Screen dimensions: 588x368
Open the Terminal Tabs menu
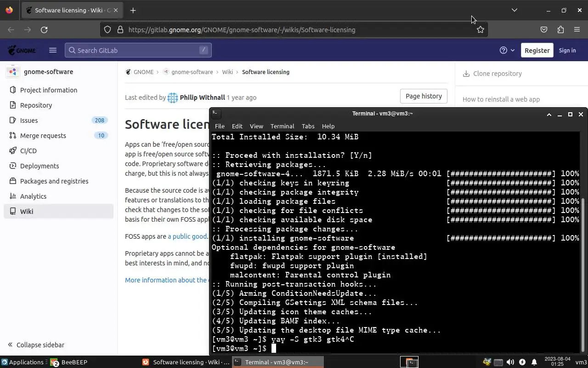[x=308, y=126]
